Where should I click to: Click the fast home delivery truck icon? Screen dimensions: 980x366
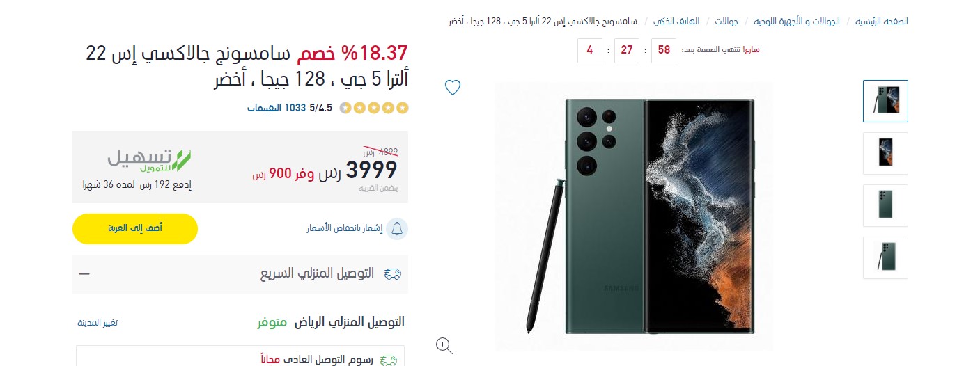pyautogui.click(x=393, y=273)
